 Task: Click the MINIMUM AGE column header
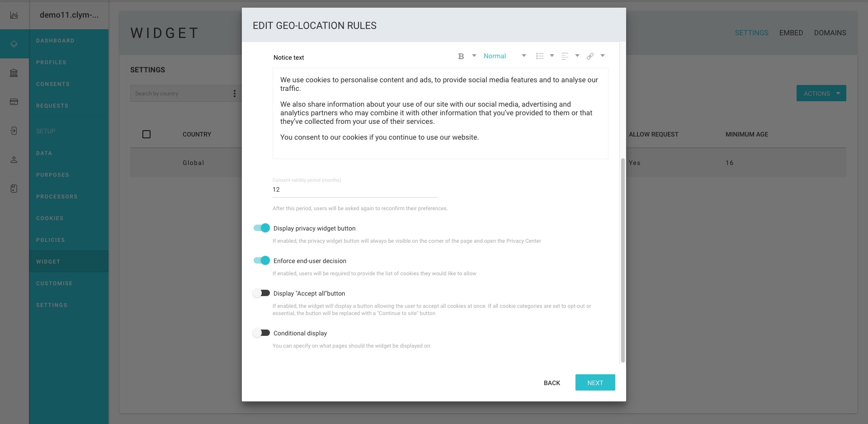(x=747, y=134)
